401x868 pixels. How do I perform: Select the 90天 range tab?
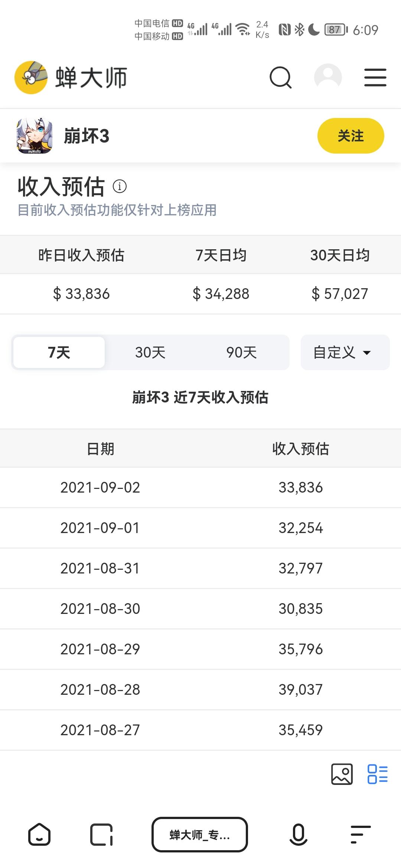click(x=242, y=352)
